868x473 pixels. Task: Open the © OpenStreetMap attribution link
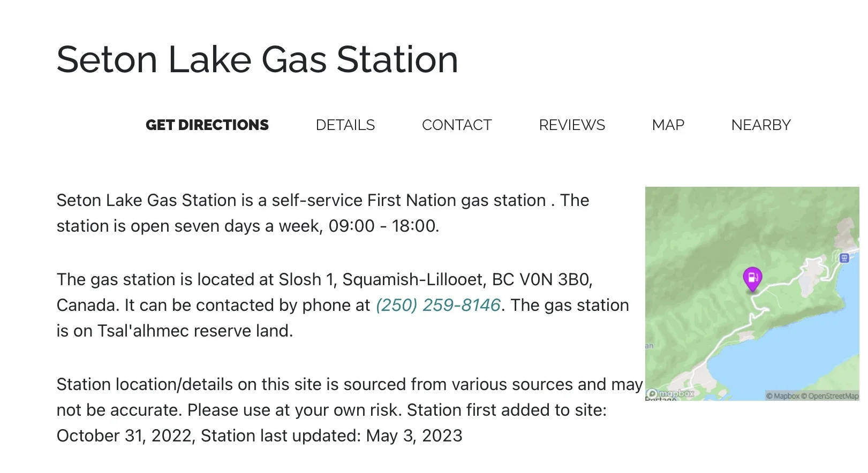point(829,396)
